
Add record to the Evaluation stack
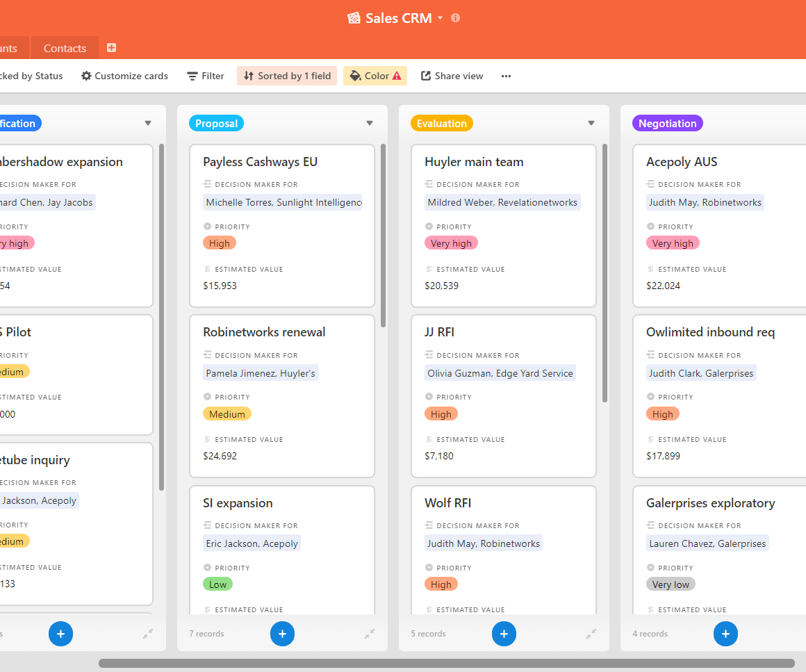click(x=504, y=634)
